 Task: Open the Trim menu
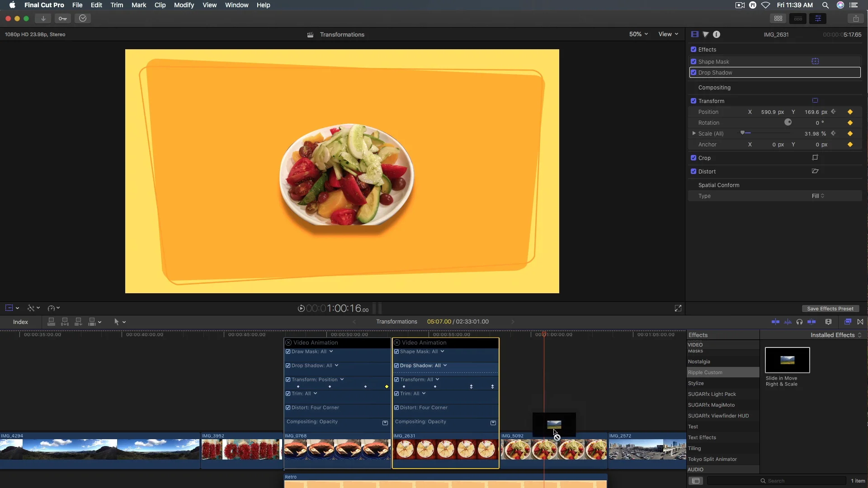[117, 5]
